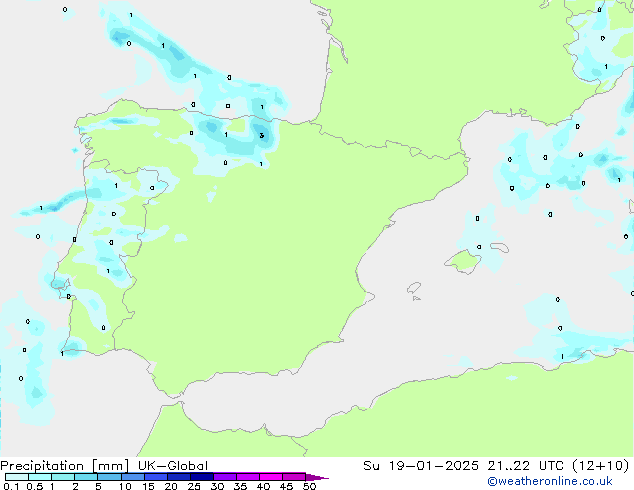The width and height of the screenshot is (634, 490).
Task: Choose the 2–5 mm legend swatch
Action: [86, 477]
